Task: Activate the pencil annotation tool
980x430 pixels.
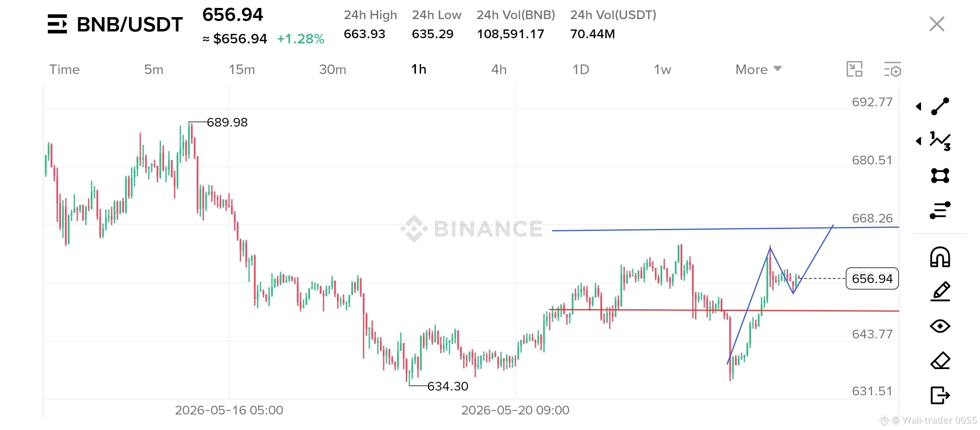Action: pyautogui.click(x=940, y=291)
